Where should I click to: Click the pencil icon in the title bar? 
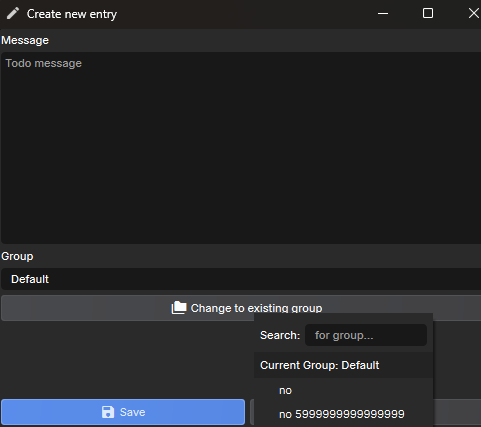[13, 14]
